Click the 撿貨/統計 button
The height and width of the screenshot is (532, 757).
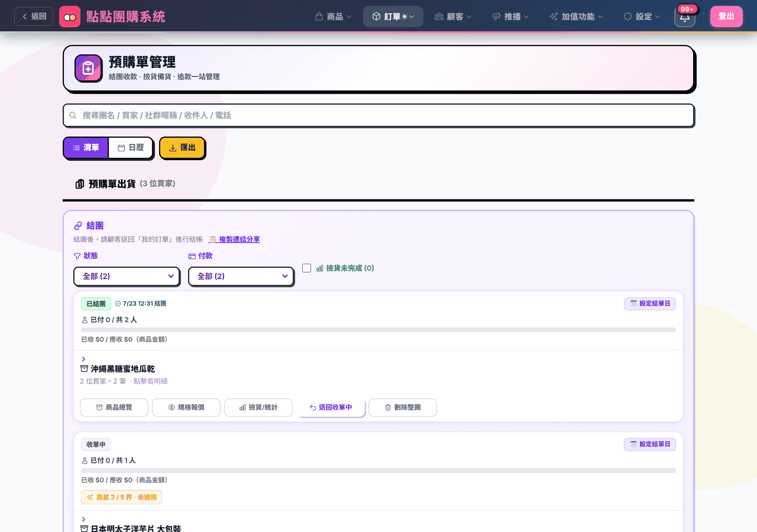coord(258,408)
